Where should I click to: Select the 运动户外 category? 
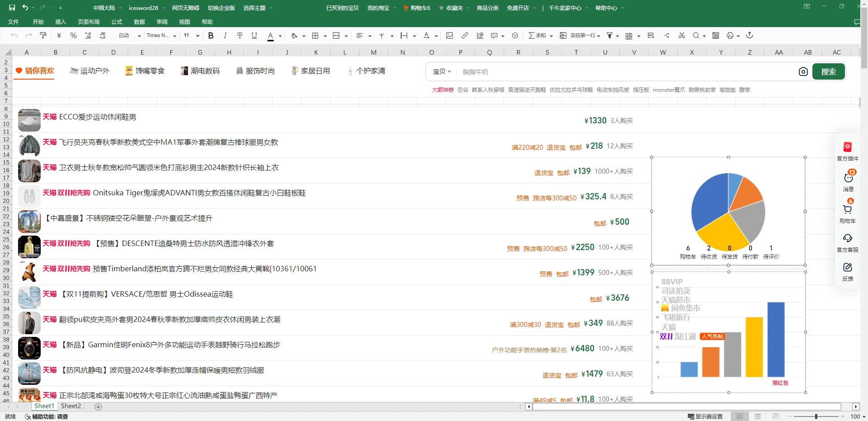90,71
